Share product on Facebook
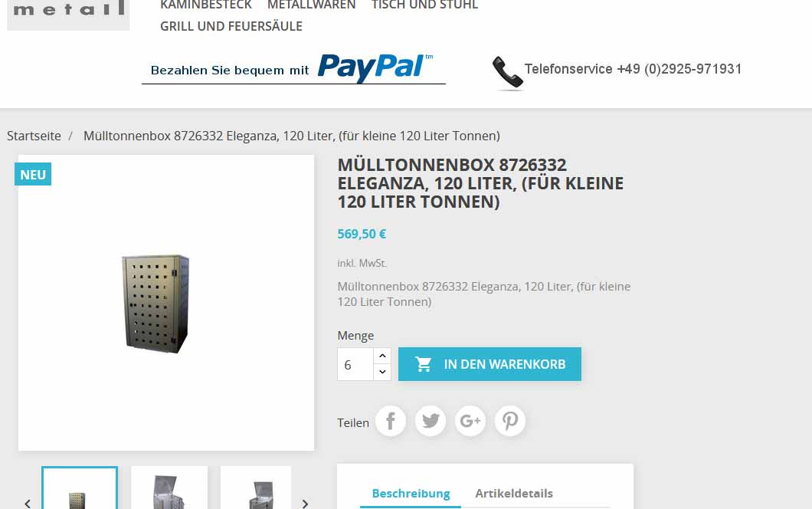This screenshot has height=509, width=812. (391, 421)
